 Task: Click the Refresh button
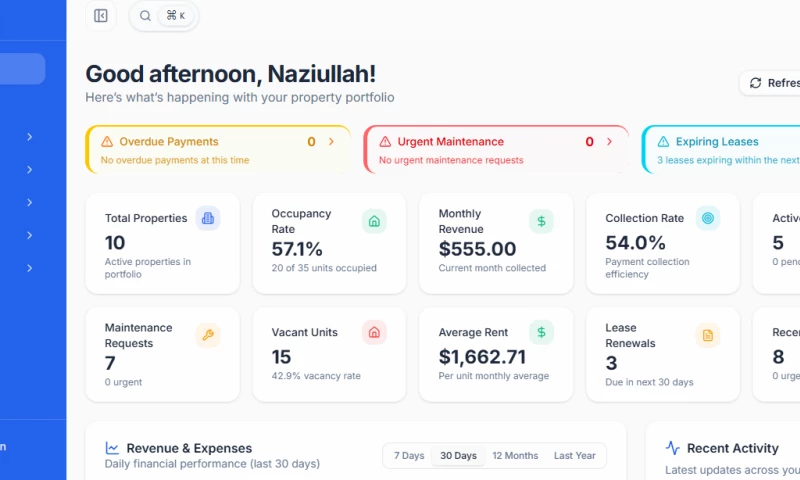click(770, 83)
